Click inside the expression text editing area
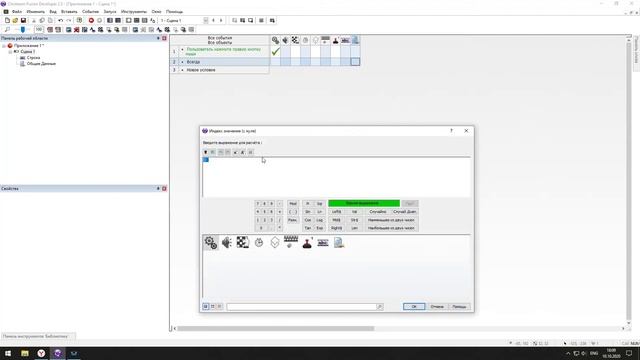The height and width of the screenshot is (360, 640). pos(336,177)
